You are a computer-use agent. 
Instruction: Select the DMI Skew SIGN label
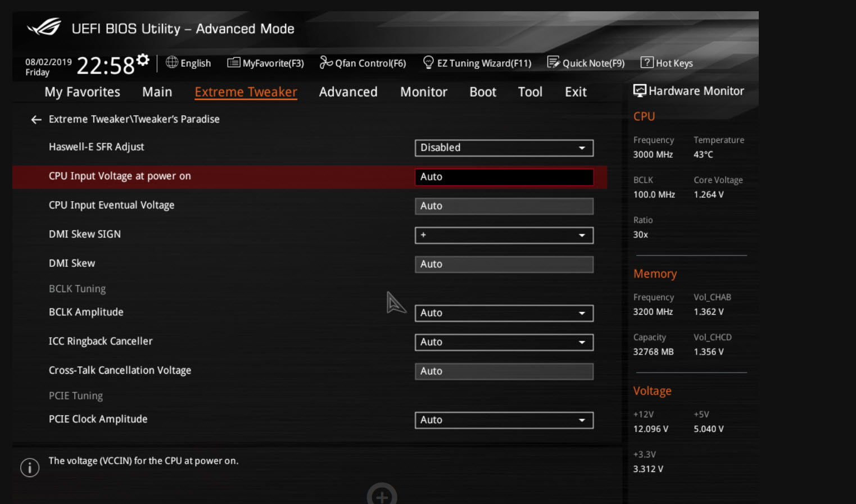pos(84,234)
